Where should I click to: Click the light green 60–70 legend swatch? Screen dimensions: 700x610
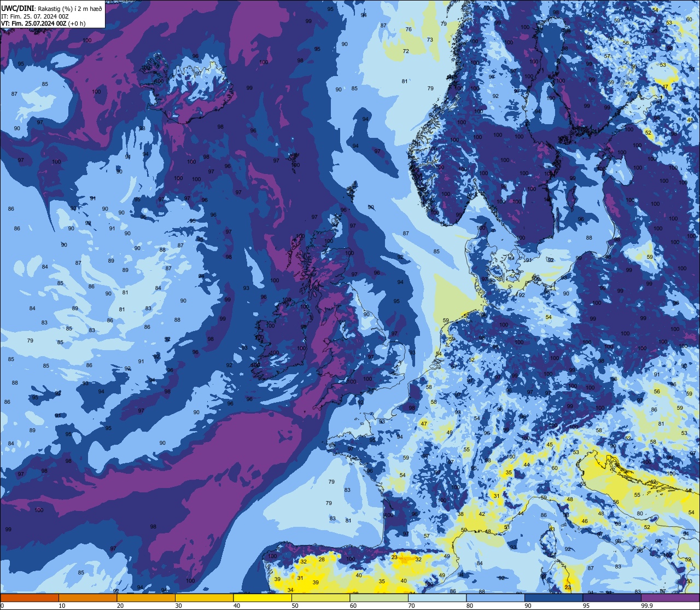coord(379,597)
